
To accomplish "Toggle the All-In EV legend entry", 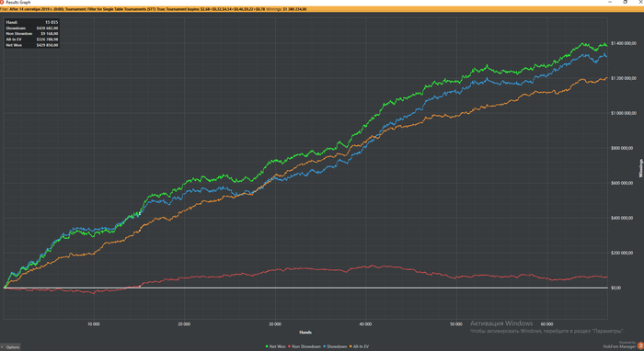I will tap(359, 346).
